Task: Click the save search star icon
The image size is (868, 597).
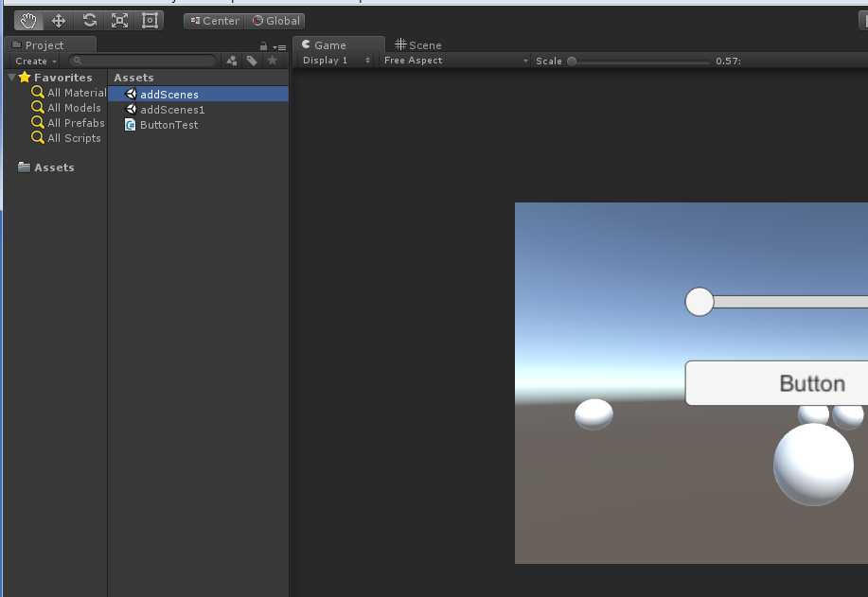Action: pyautogui.click(x=273, y=61)
